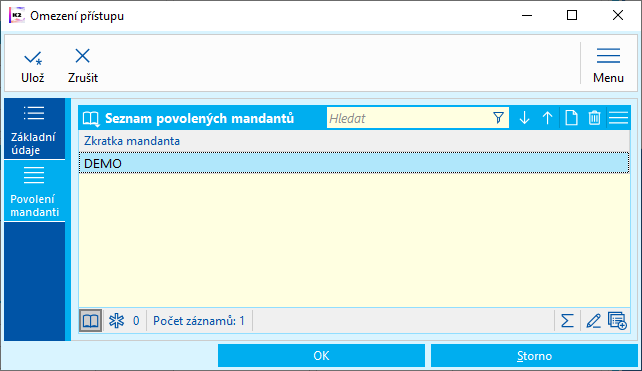Confirm with the OK button

coord(321,355)
